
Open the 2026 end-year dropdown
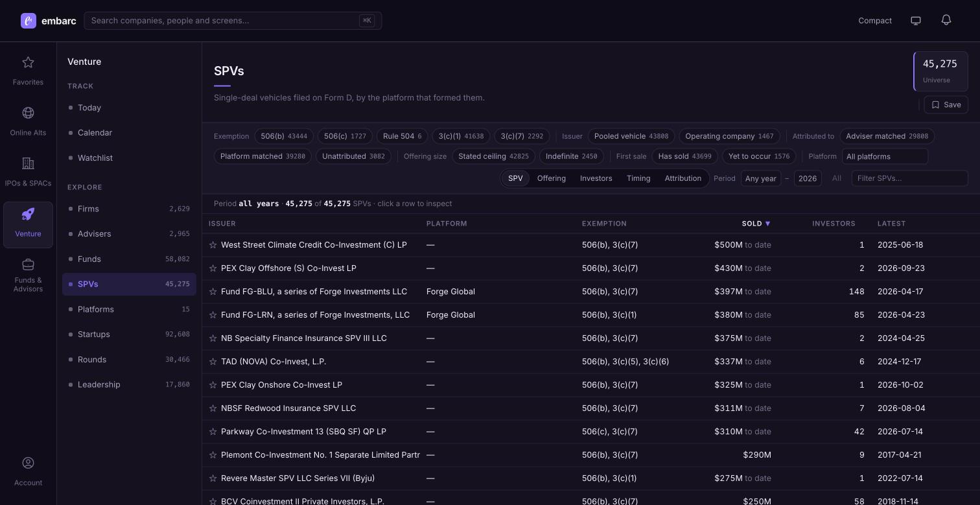tap(808, 178)
